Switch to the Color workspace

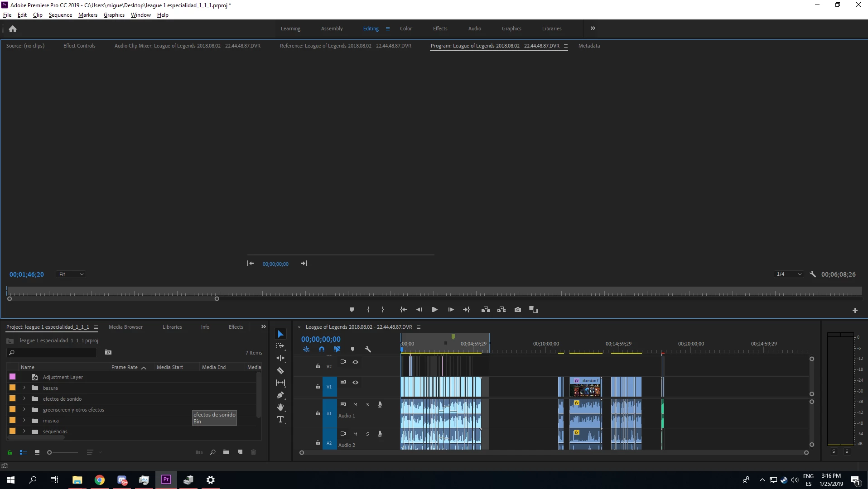click(x=405, y=29)
